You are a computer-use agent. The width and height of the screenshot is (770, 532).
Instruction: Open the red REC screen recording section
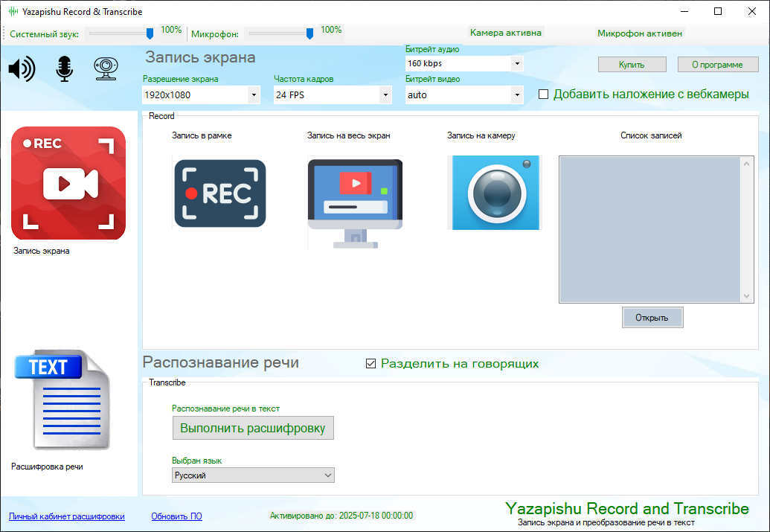point(68,183)
